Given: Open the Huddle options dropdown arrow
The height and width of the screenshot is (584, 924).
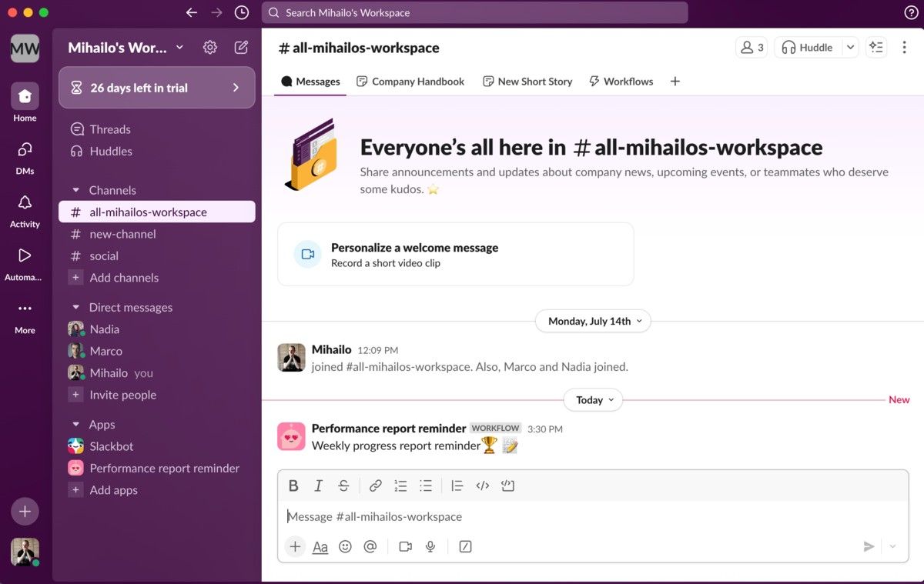Looking at the screenshot, I should coord(850,47).
